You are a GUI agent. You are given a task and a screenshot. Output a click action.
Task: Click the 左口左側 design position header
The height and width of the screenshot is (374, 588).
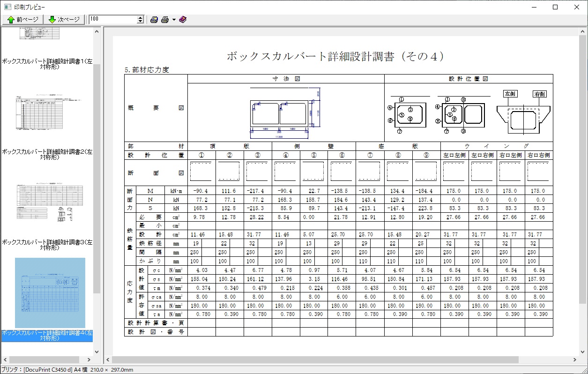[x=454, y=155]
